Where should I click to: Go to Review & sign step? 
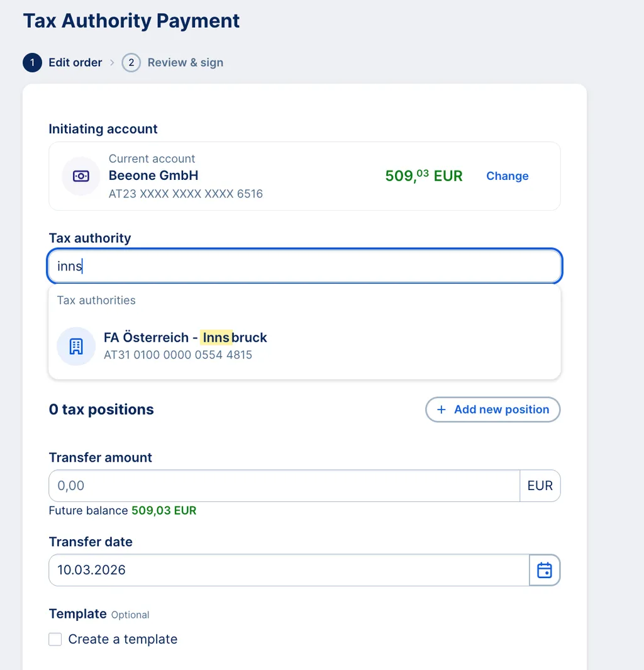click(x=186, y=63)
